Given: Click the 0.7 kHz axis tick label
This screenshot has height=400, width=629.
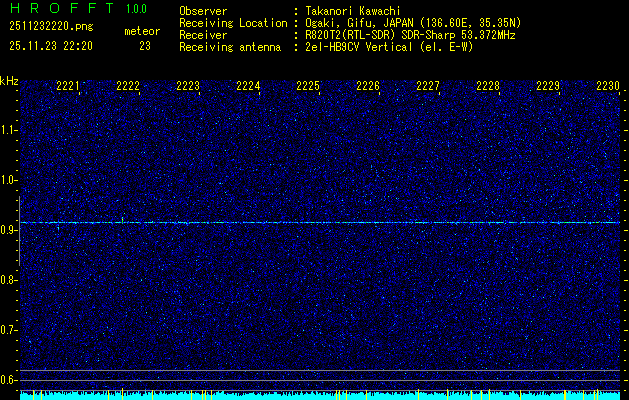Looking at the screenshot, I should pos(9,330).
